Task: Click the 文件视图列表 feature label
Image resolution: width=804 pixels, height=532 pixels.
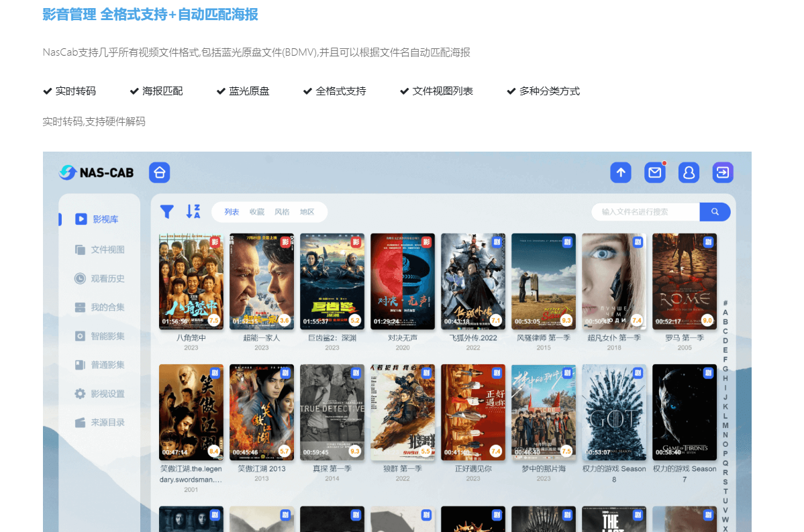Action: point(442,91)
